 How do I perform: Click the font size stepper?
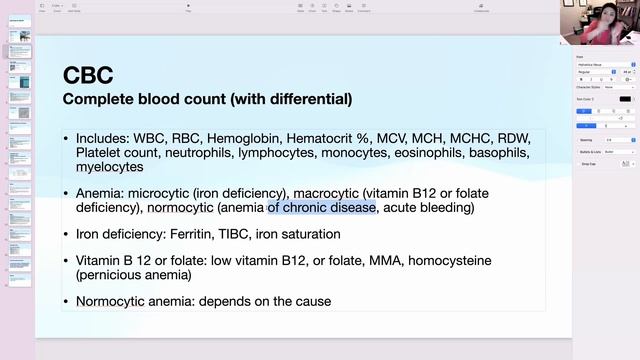click(x=634, y=72)
